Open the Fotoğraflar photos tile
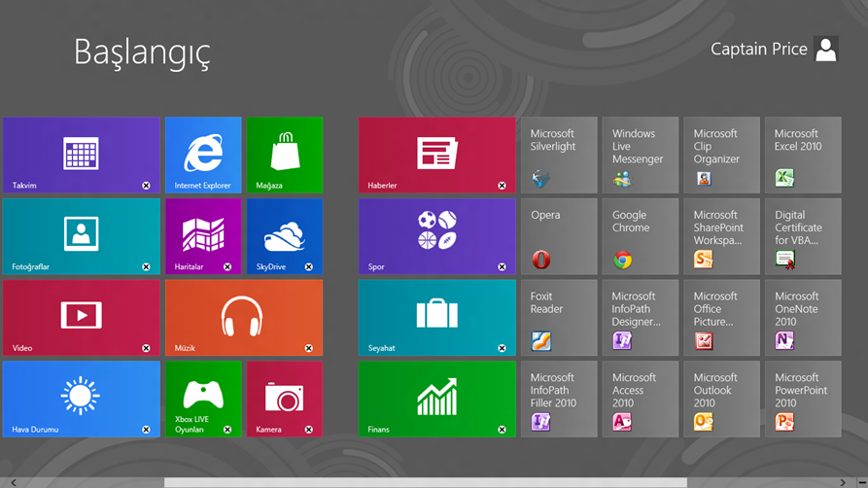The width and height of the screenshot is (868, 488). click(x=82, y=236)
